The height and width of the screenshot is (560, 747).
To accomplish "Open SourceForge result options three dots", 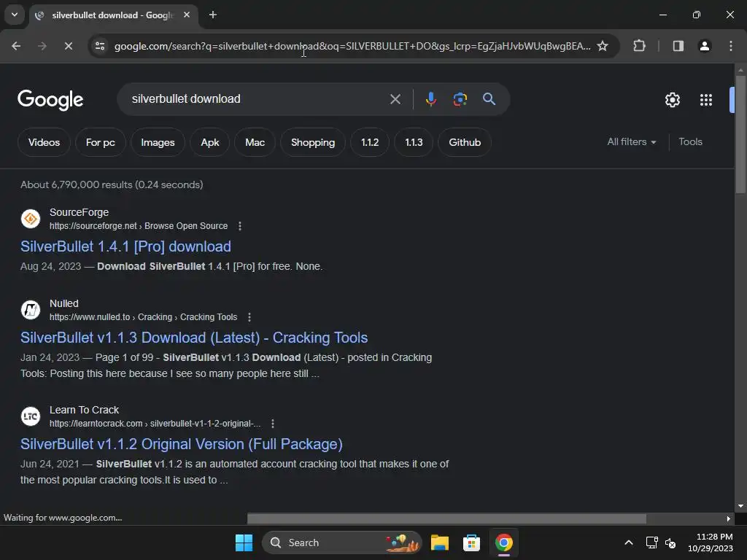I will [x=239, y=226].
